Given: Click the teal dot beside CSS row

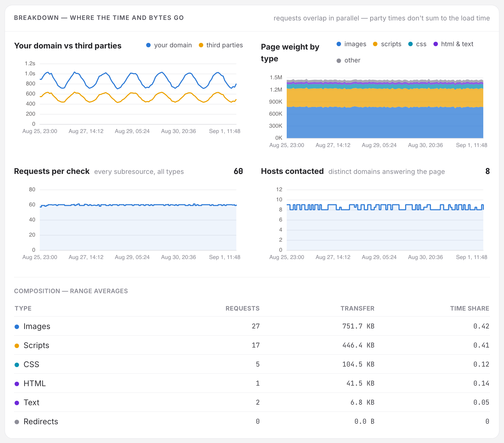Looking at the screenshot, I should 17,365.
